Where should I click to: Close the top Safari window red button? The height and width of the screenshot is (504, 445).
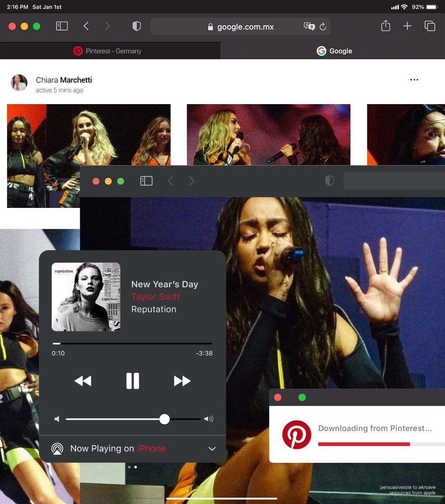12,26
